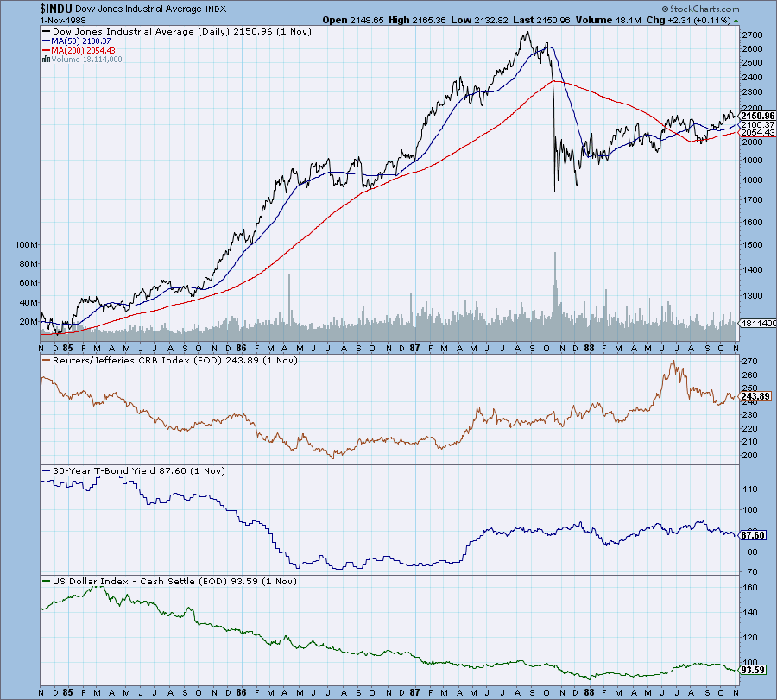Select the MA(200) 2054.43 legend entry
This screenshot has height=700, width=777.
tap(88, 50)
